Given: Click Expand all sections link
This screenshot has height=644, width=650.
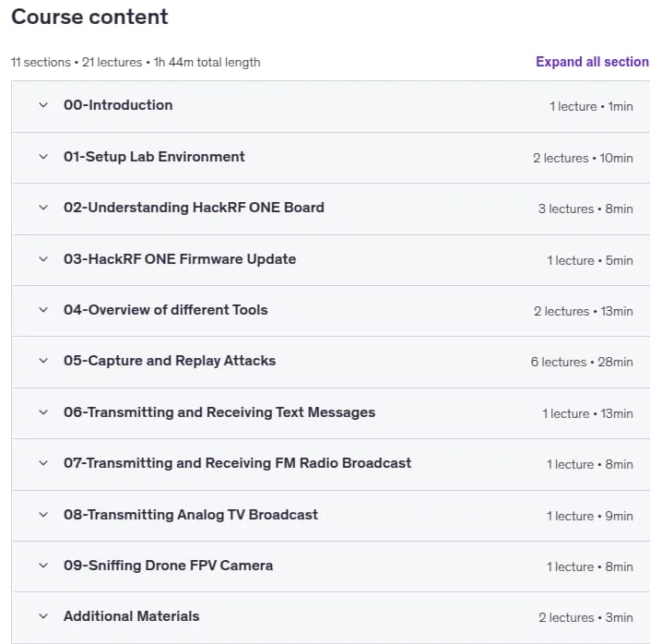Looking at the screenshot, I should pos(593,62).
